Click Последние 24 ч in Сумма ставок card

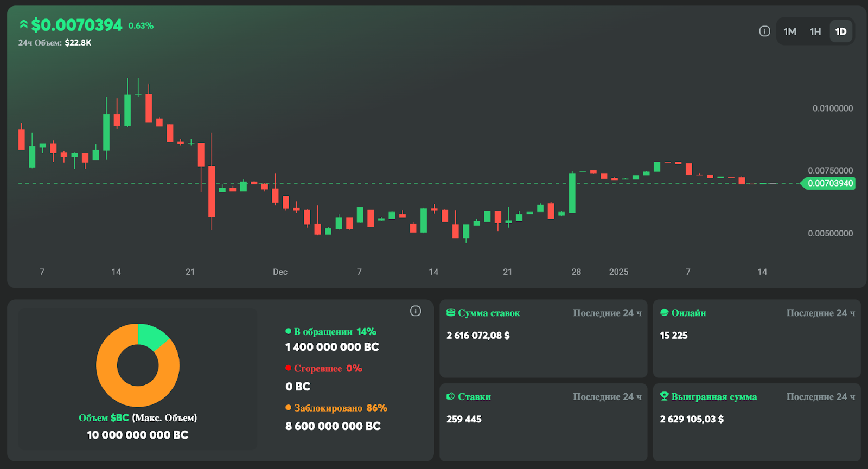607,313
